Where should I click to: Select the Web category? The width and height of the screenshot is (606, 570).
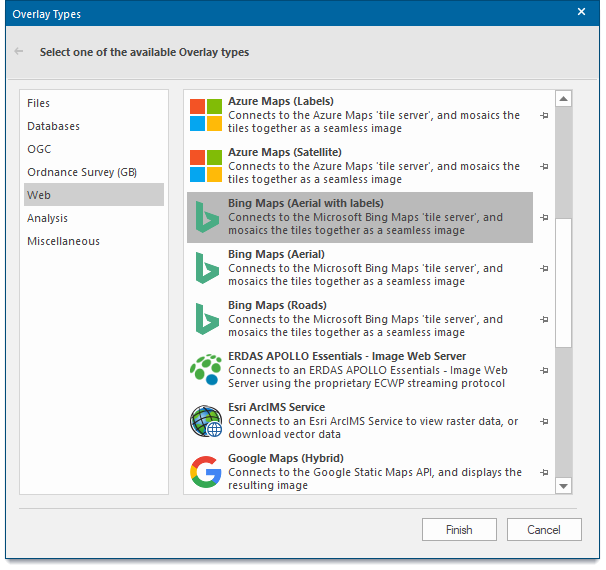tap(94, 195)
